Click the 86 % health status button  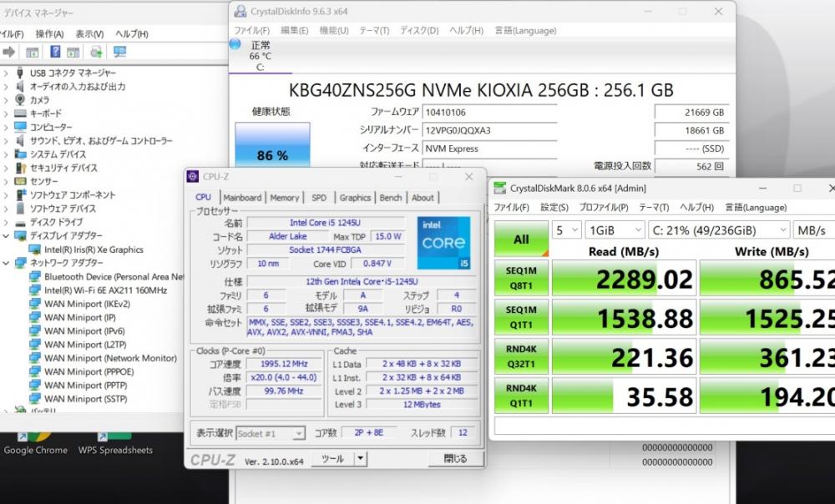[273, 144]
